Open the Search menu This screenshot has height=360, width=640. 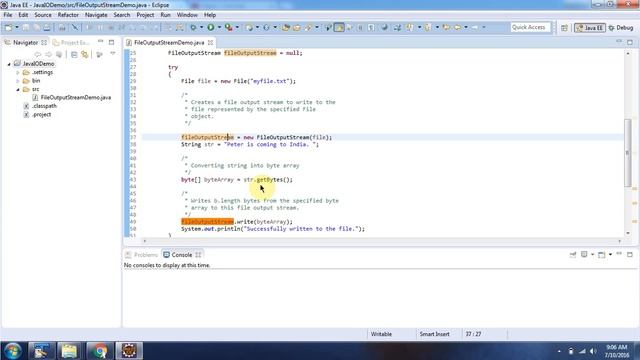coord(122,15)
